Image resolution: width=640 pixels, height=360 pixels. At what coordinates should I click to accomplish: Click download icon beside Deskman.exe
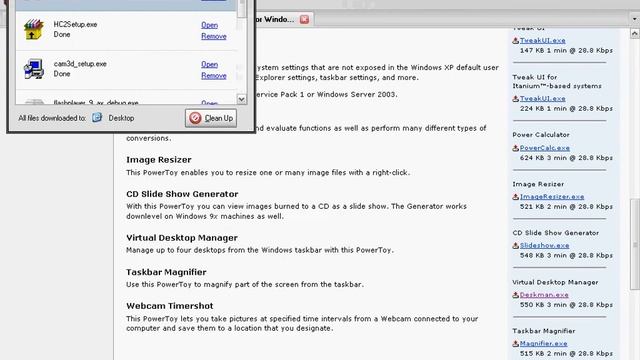[516, 295]
